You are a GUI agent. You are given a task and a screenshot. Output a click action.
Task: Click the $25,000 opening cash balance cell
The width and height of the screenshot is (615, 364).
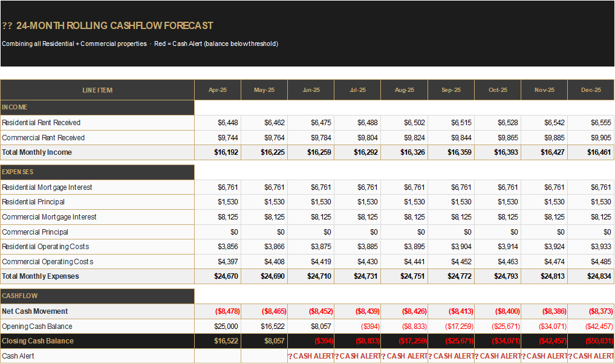tap(218, 327)
